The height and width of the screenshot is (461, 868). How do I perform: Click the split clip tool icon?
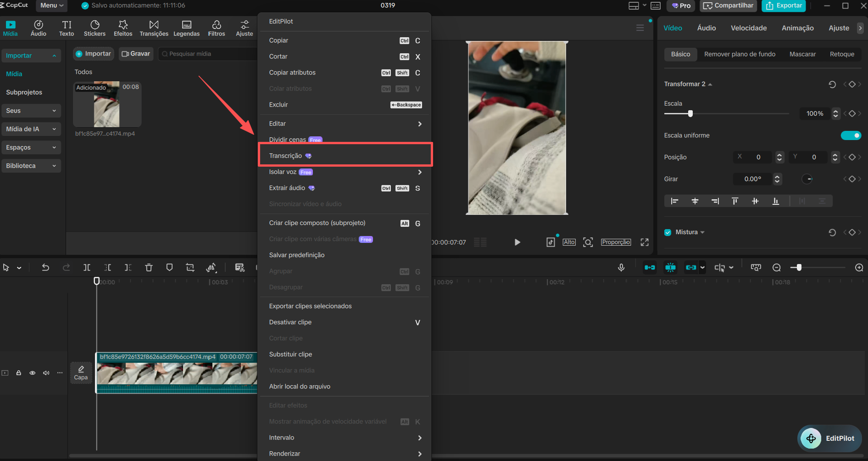(x=87, y=267)
